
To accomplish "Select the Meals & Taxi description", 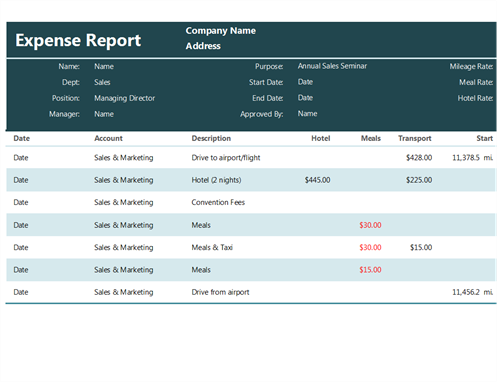I will pos(212,247).
